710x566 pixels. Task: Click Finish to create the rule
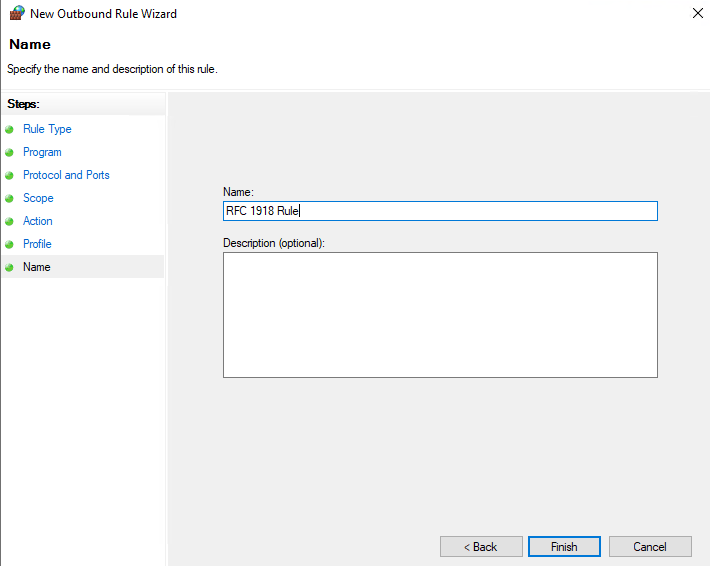564,547
